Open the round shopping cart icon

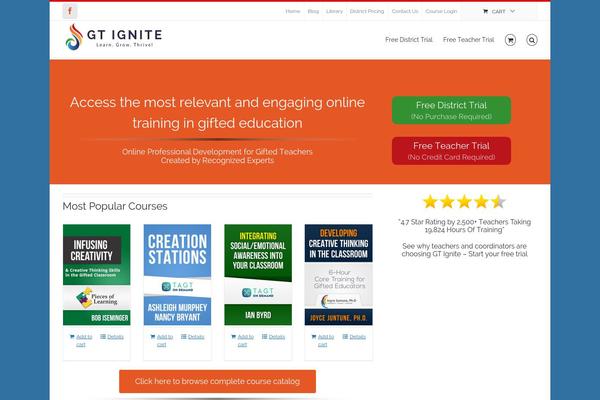point(510,40)
